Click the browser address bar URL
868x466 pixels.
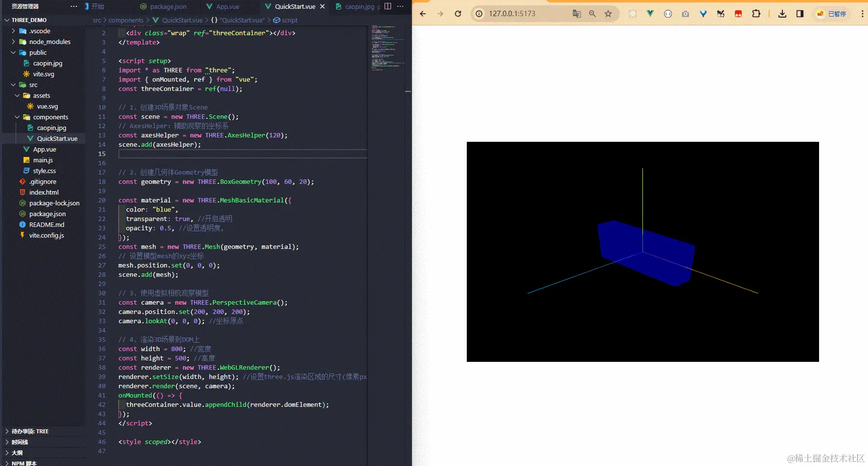click(512, 14)
